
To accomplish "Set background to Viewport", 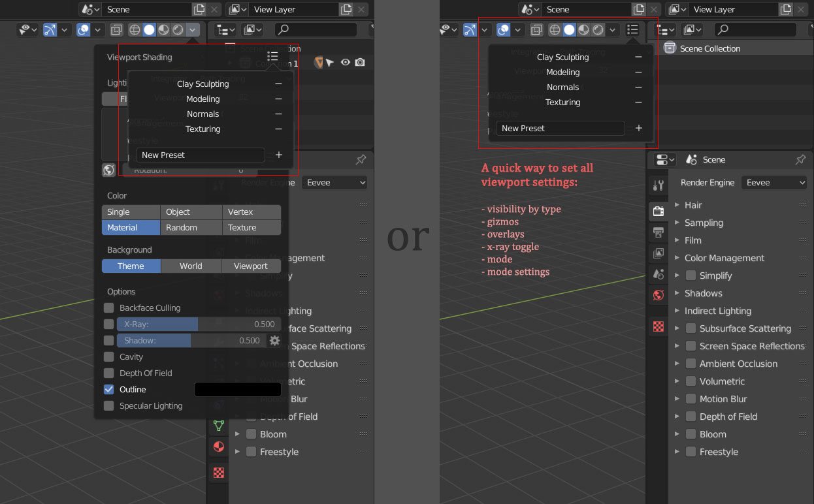I will point(251,266).
